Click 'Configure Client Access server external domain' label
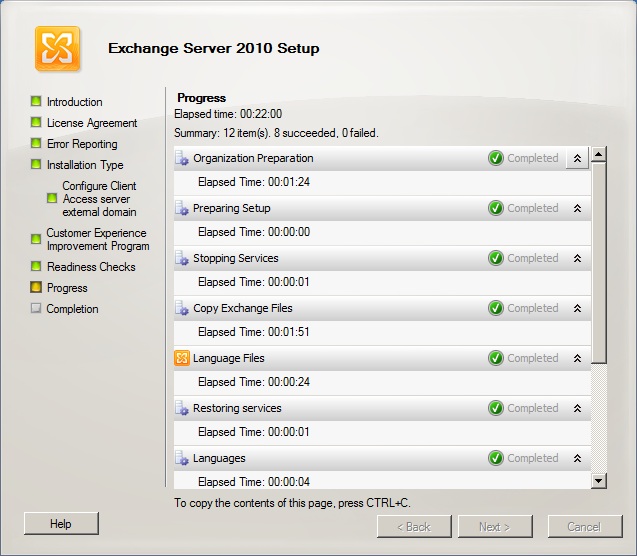The height and width of the screenshot is (556, 637). tap(99, 199)
